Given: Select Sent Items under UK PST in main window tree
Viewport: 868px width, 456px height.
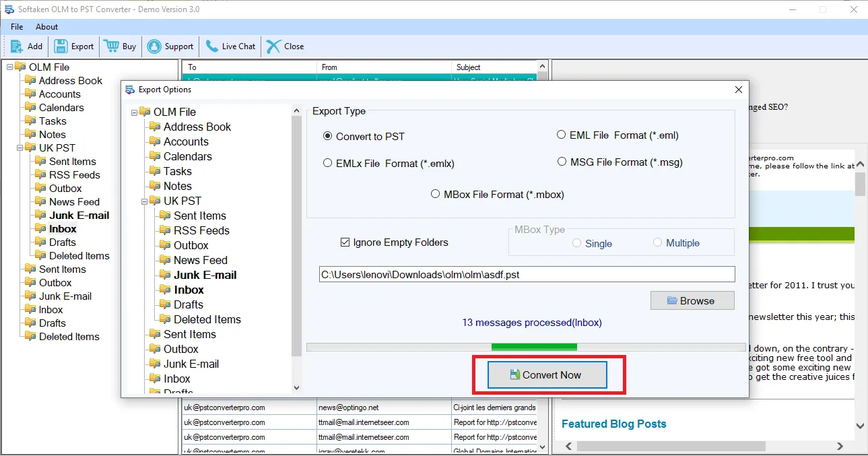Looking at the screenshot, I should pyautogui.click(x=73, y=162).
